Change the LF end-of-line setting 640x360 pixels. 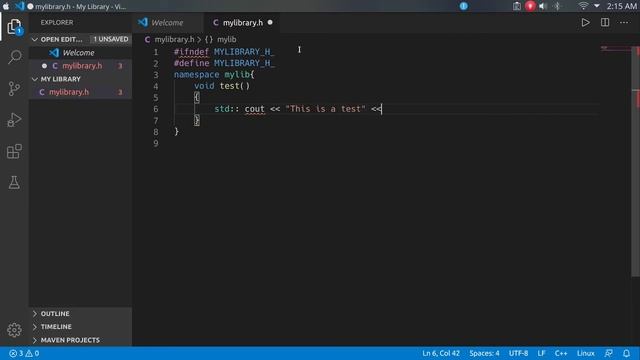point(541,353)
